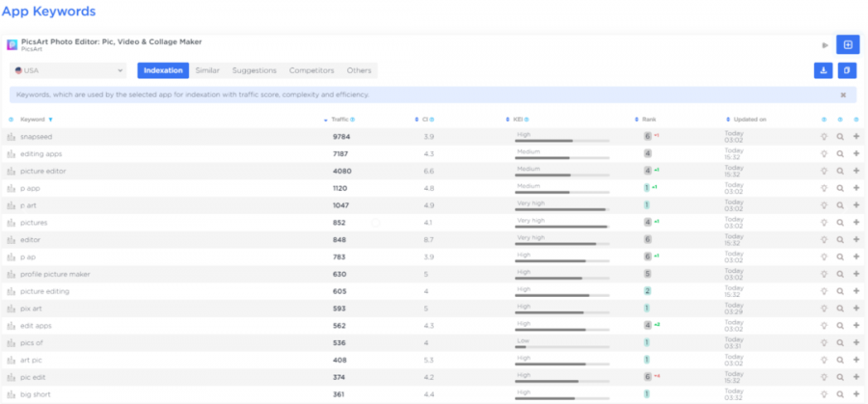
Task: Click the pictures keyword text
Action: tap(34, 223)
